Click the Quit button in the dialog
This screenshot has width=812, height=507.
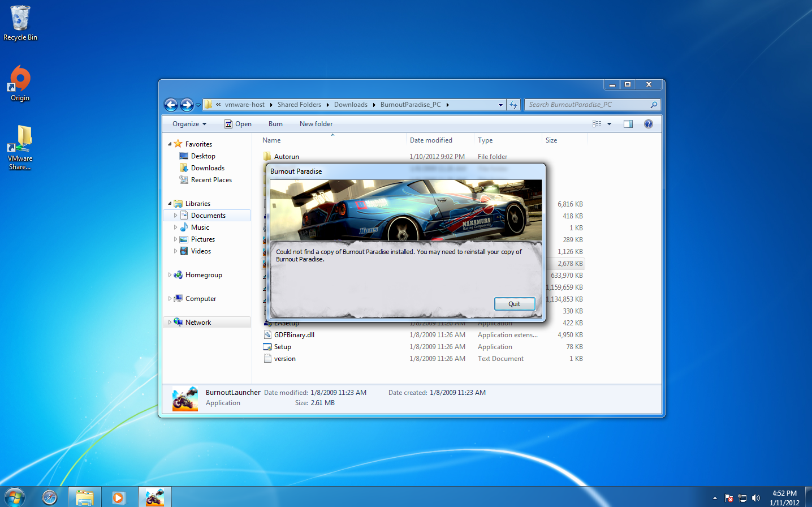514,304
